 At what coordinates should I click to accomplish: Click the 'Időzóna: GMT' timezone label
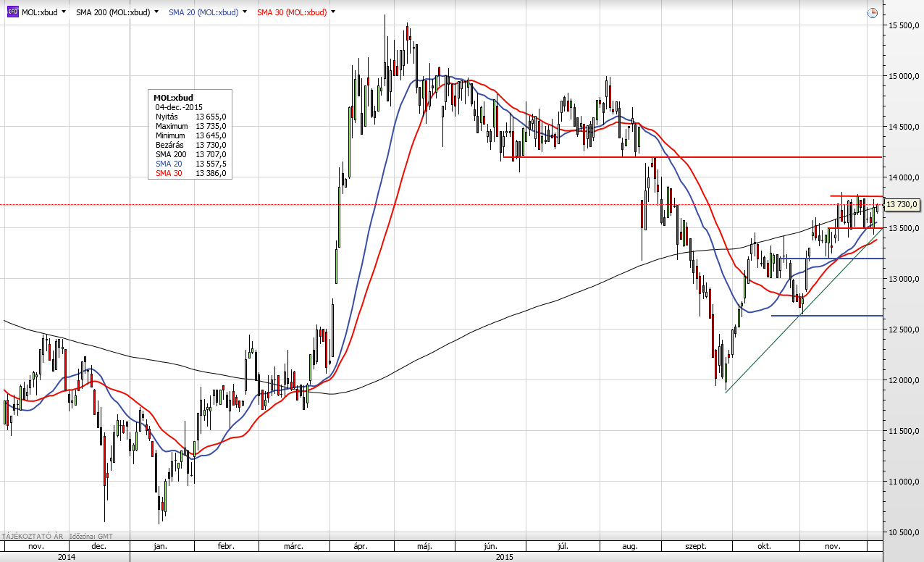91,537
